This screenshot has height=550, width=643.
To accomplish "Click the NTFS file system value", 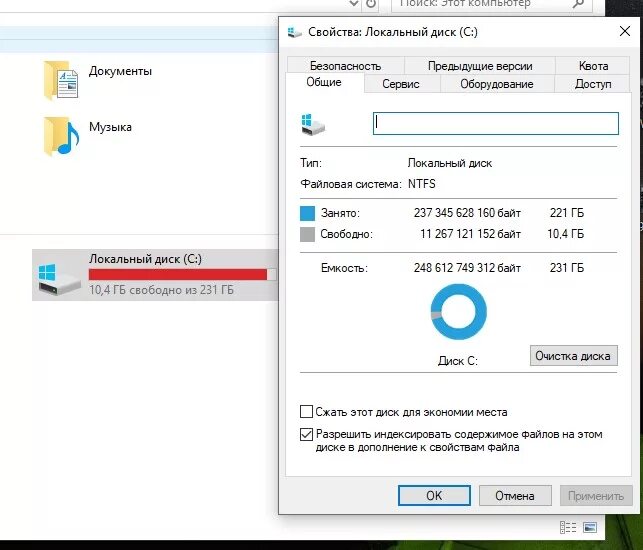I will (421, 184).
